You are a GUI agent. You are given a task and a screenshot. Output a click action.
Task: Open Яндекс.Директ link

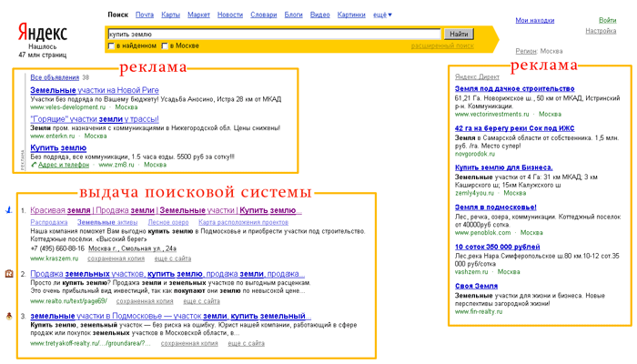pyautogui.click(x=477, y=76)
